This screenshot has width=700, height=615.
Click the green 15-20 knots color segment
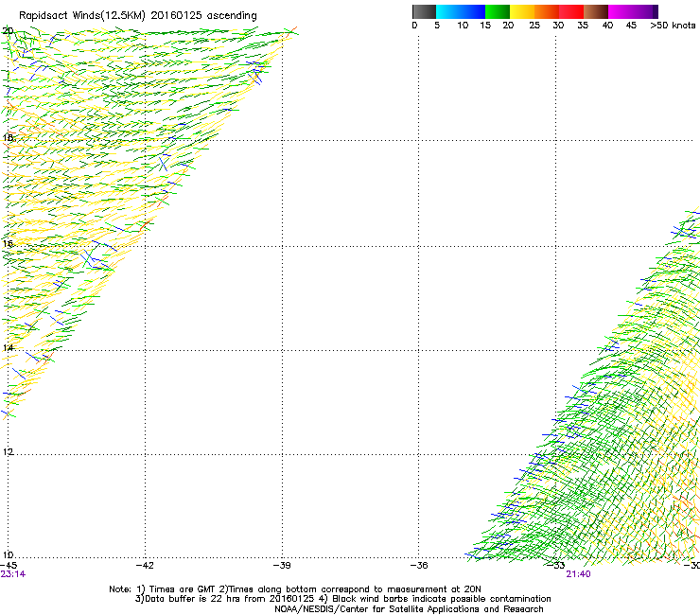tap(498, 11)
